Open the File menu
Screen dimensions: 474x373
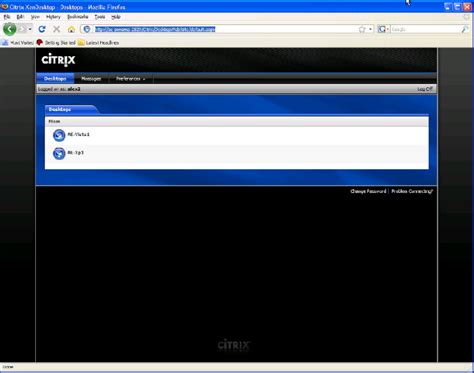pyautogui.click(x=7, y=17)
